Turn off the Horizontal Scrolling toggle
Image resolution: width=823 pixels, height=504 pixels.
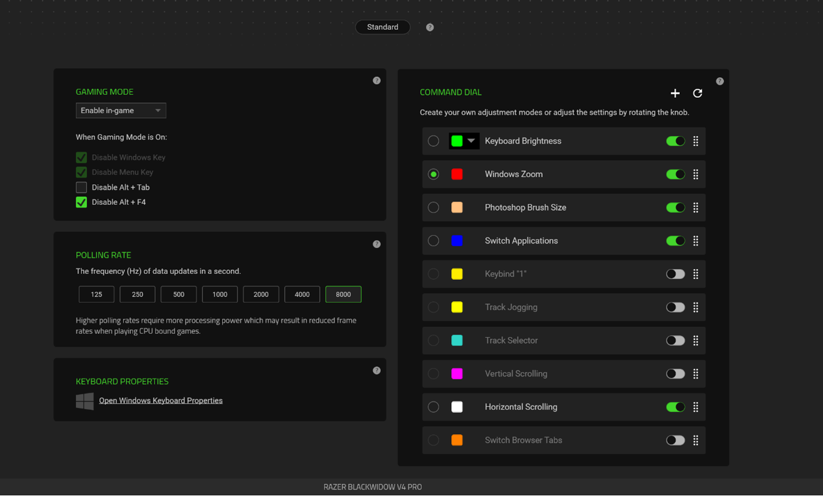[675, 407]
